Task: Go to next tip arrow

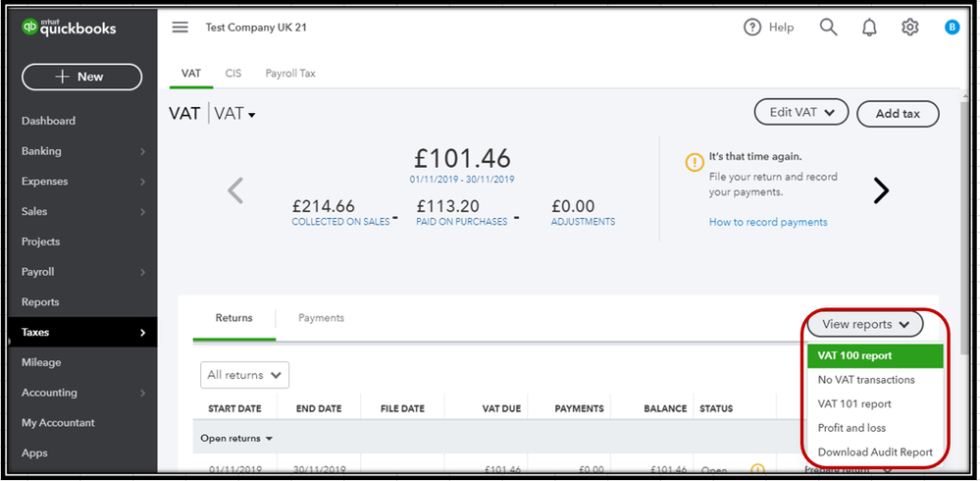Action: (881, 190)
